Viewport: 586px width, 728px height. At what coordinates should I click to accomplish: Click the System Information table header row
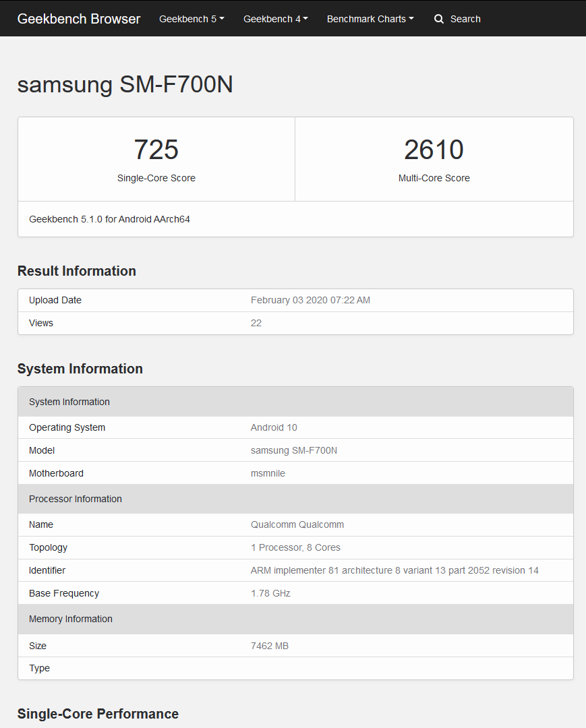point(296,402)
